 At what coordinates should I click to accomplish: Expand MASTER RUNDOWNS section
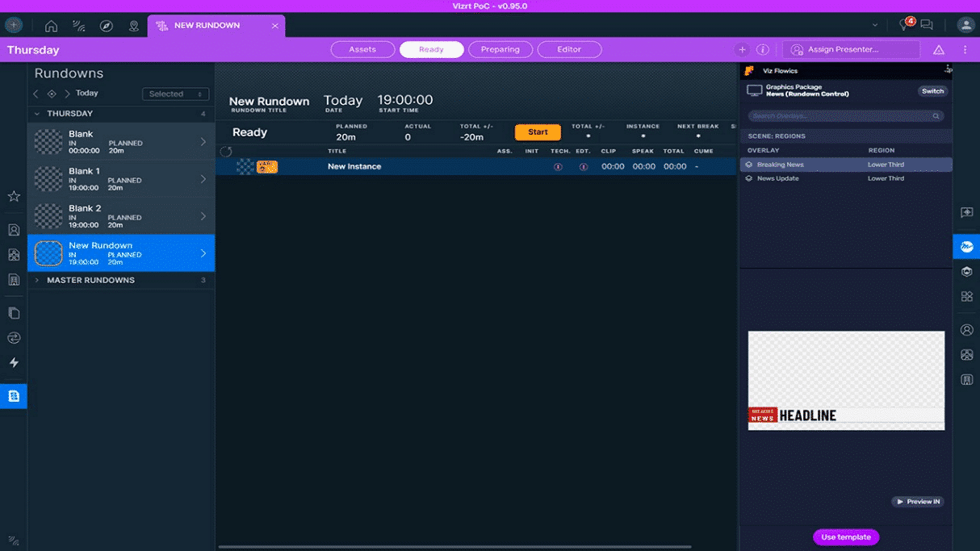[x=36, y=280]
